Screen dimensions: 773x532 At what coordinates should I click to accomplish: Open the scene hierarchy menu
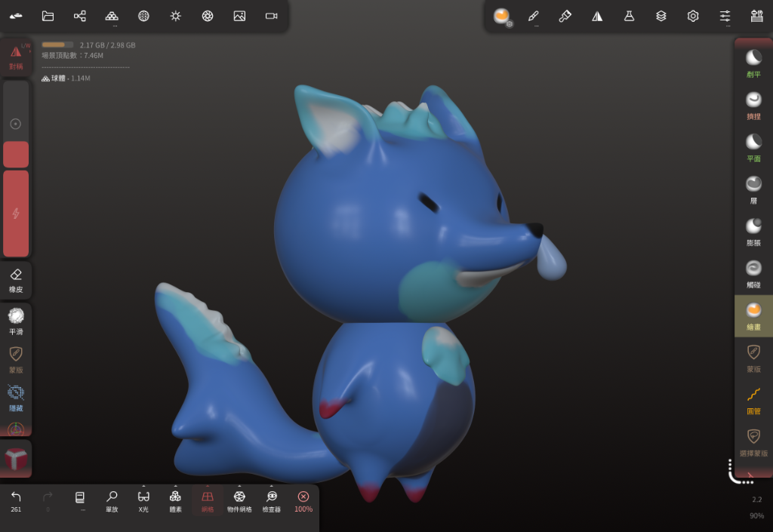pos(80,17)
